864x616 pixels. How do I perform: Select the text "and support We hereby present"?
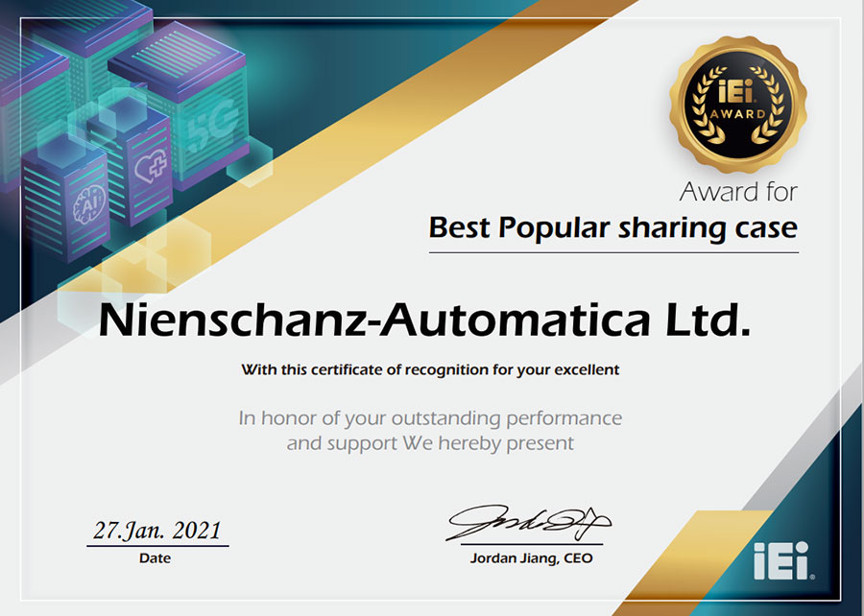pyautogui.click(x=430, y=443)
